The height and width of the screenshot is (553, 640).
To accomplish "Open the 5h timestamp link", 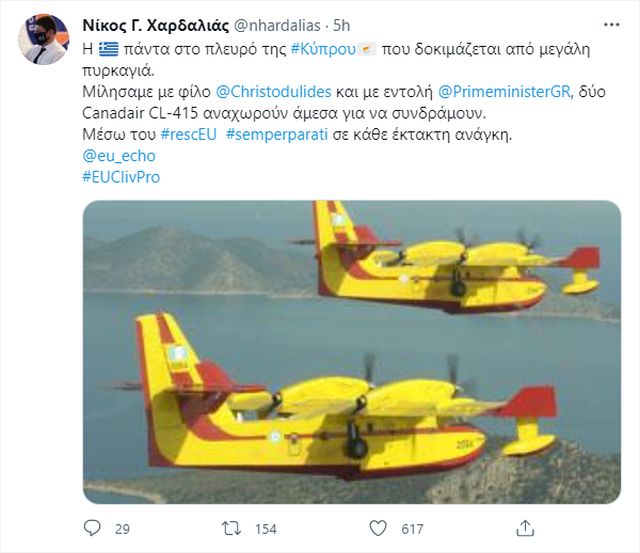I will tap(342, 26).
